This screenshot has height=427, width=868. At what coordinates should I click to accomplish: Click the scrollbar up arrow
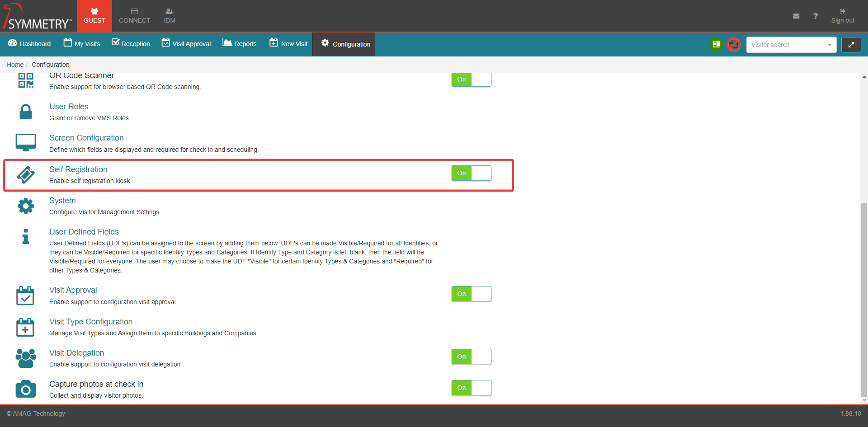(x=864, y=77)
